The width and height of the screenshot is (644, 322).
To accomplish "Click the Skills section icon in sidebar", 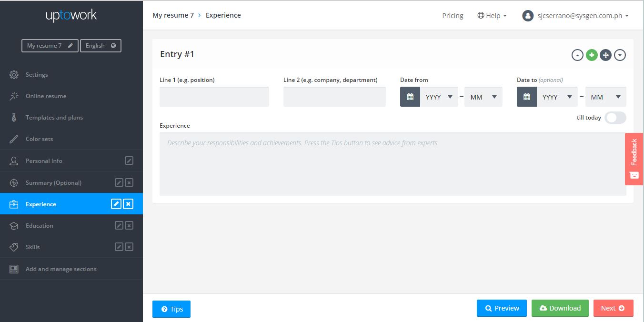I will pyautogui.click(x=14, y=247).
